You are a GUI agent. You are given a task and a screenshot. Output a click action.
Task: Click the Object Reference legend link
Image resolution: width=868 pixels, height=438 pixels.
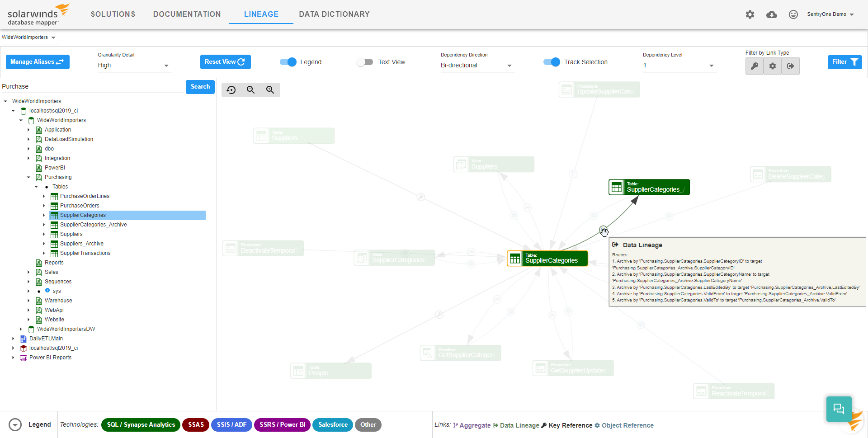[624, 425]
